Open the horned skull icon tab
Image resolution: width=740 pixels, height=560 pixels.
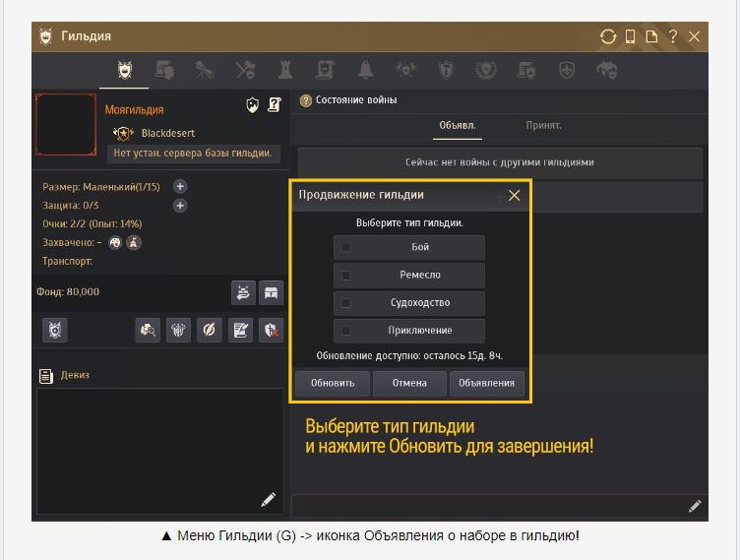(x=405, y=70)
